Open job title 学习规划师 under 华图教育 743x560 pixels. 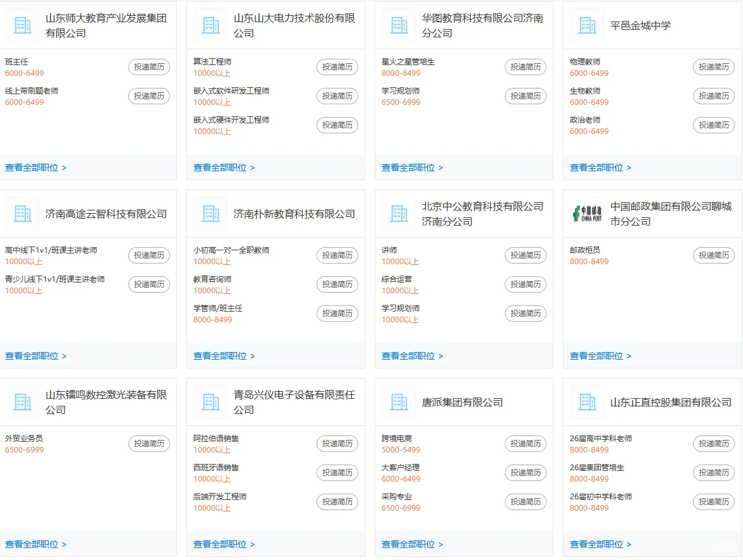401,90
